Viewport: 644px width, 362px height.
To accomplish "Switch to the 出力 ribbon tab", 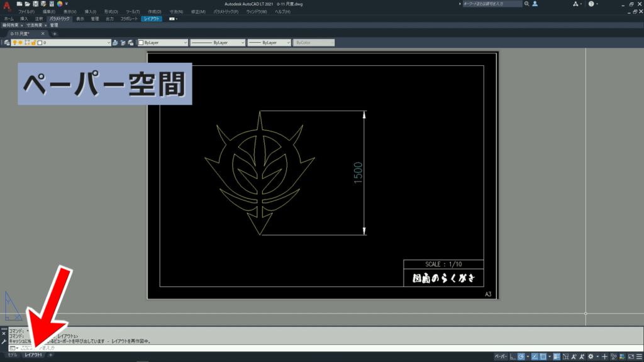I will [x=109, y=19].
